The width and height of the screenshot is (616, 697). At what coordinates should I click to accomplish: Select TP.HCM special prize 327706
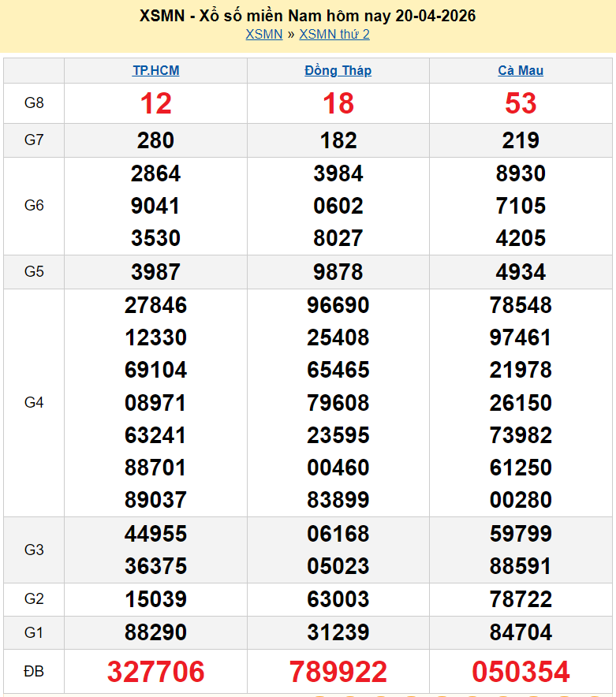tap(155, 672)
